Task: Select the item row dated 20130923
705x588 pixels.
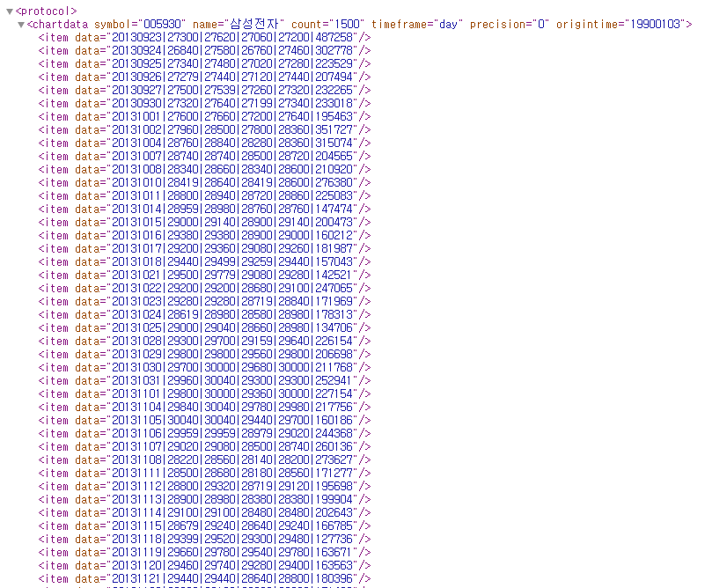Action: pyautogui.click(x=204, y=37)
